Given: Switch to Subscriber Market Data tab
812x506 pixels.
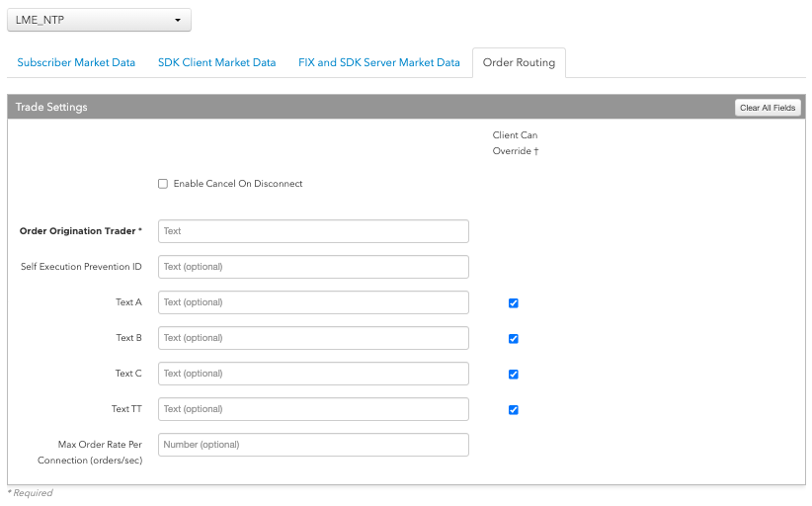Looking at the screenshot, I should [76, 62].
